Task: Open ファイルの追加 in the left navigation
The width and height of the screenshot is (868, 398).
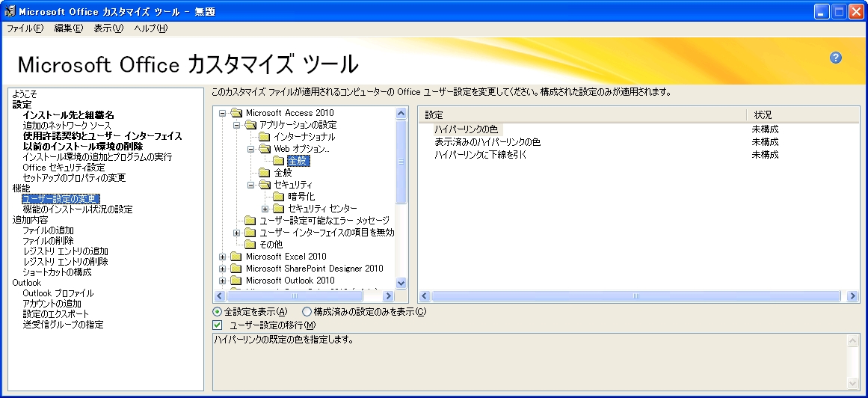Action: tap(48, 230)
